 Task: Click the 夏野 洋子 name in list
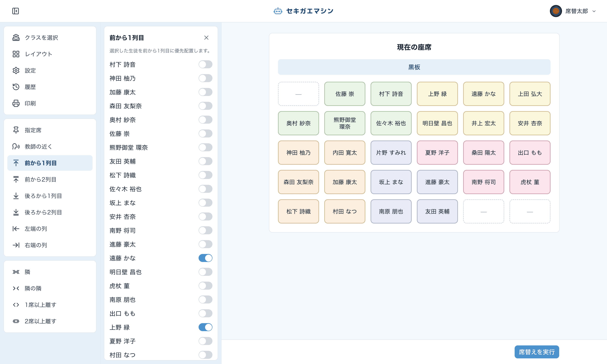tap(122, 341)
